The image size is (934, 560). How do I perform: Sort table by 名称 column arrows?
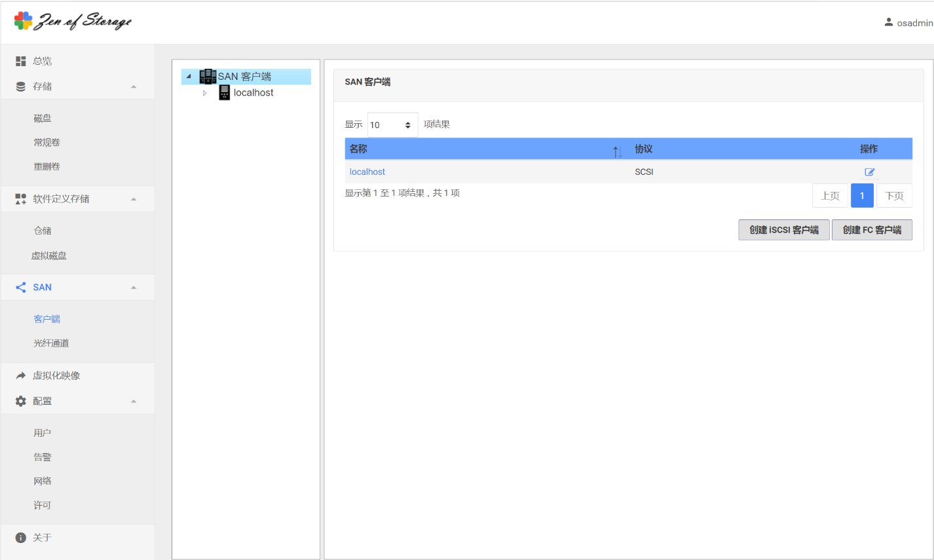click(617, 151)
